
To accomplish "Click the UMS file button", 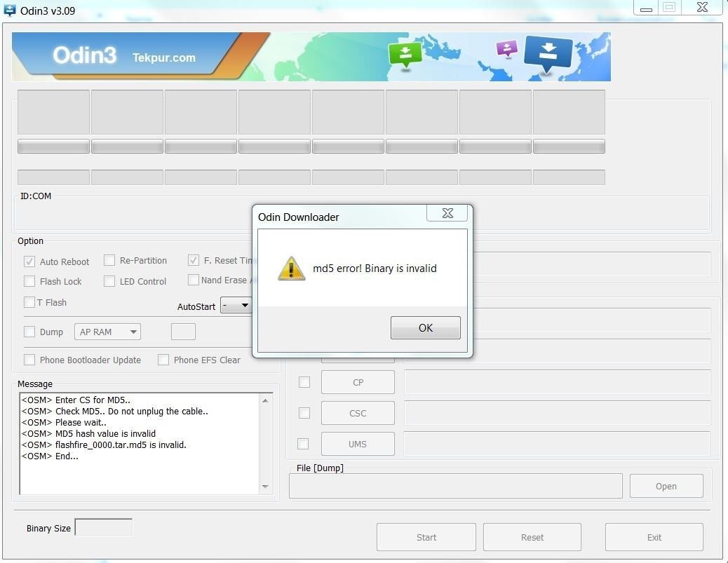I will tap(358, 444).
